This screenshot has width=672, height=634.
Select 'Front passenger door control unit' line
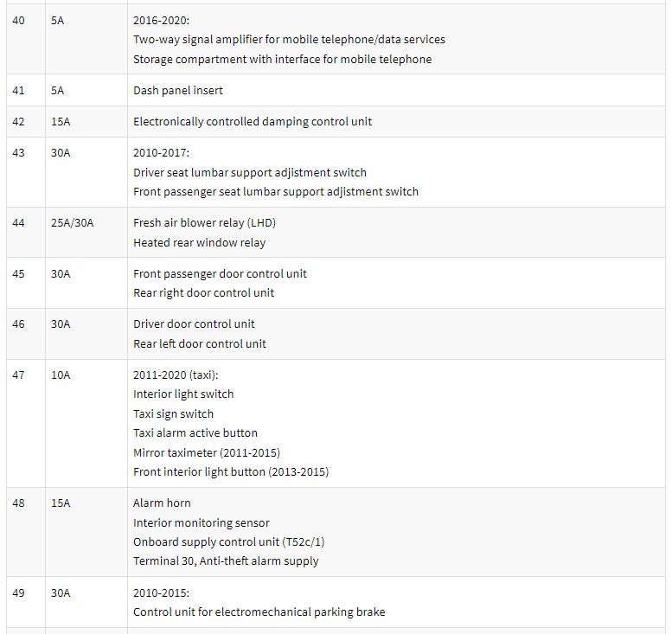[220, 274]
